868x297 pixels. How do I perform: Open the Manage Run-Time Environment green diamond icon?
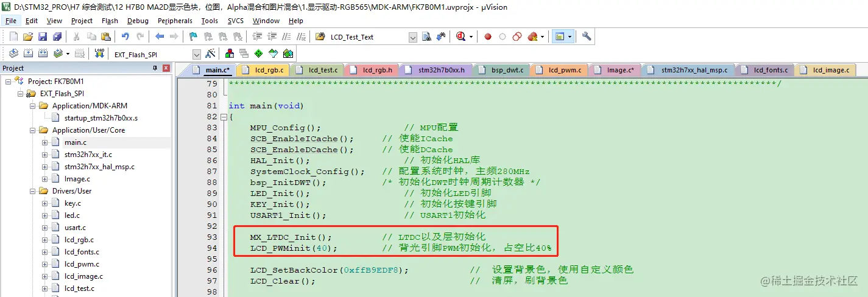pyautogui.click(x=258, y=54)
